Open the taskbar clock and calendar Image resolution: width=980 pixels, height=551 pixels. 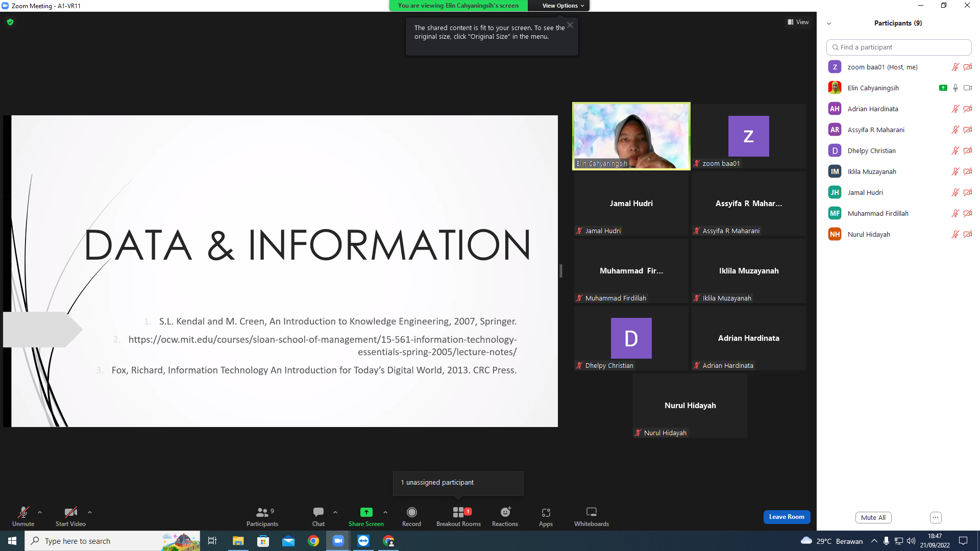[935, 541]
